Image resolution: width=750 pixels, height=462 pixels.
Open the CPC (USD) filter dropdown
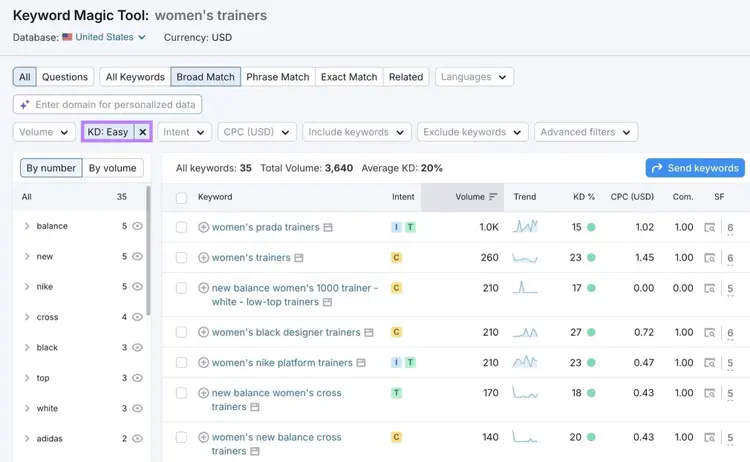257,132
